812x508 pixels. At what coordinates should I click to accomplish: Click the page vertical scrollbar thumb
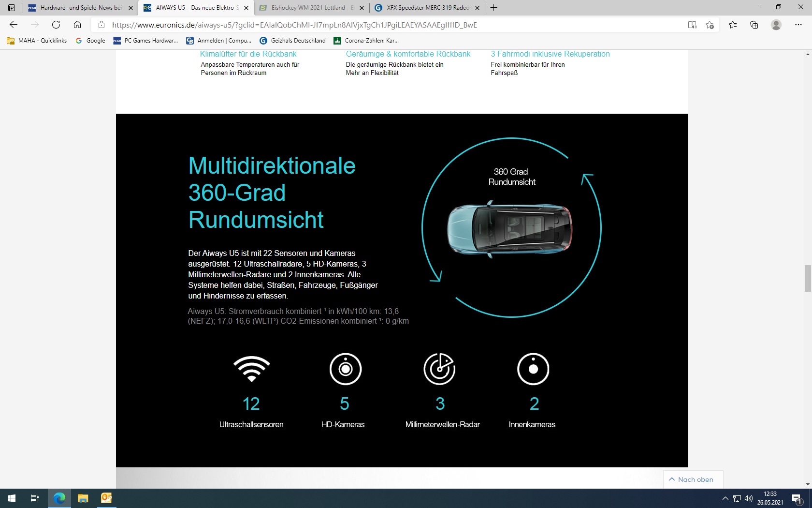[808, 278]
